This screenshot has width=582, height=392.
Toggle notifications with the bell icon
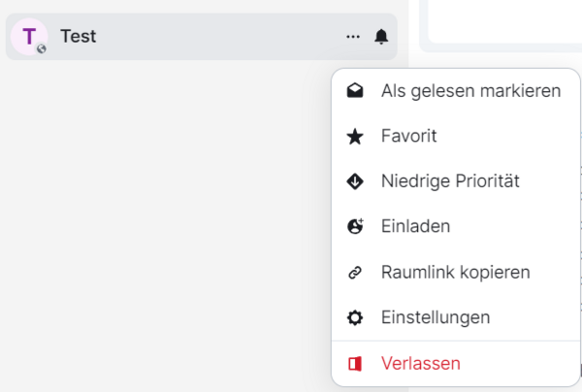coord(381,37)
